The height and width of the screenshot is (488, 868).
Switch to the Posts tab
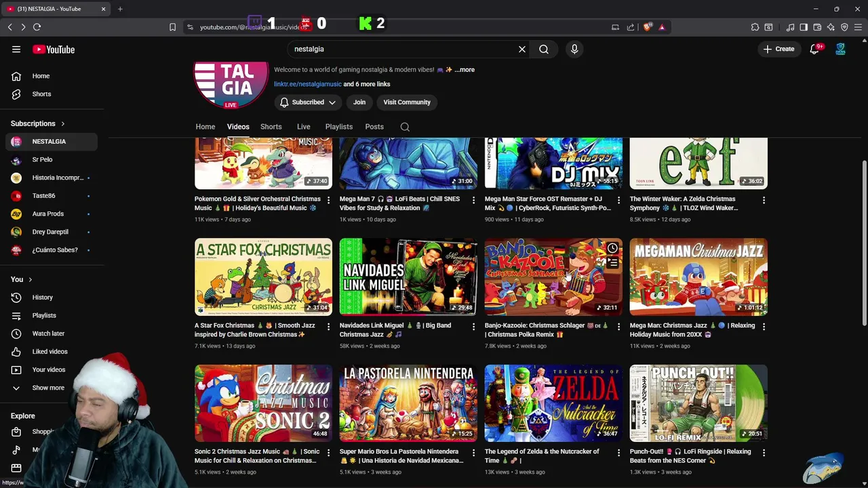pos(374,127)
